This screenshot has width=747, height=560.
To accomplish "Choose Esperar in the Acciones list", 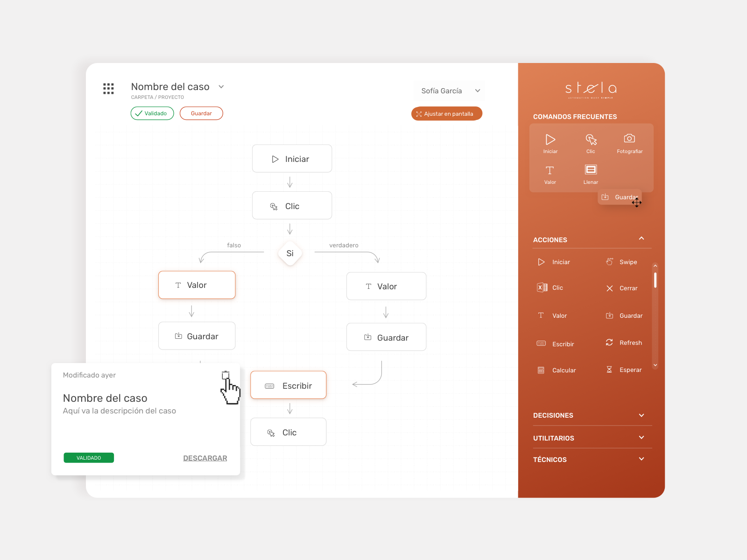I will pyautogui.click(x=623, y=370).
